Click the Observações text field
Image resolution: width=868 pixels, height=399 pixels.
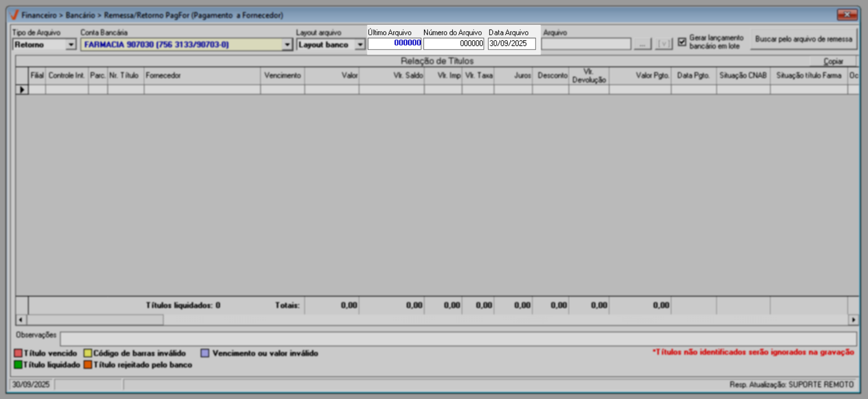458,338
